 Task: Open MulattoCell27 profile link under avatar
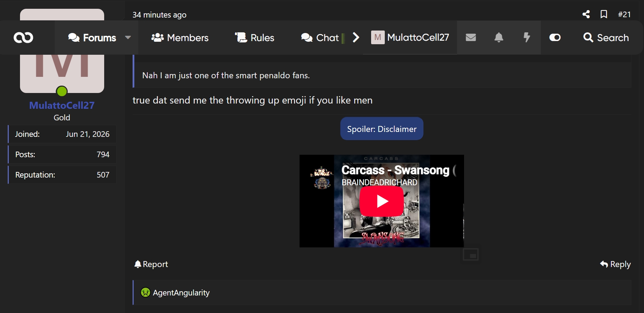pyautogui.click(x=62, y=105)
